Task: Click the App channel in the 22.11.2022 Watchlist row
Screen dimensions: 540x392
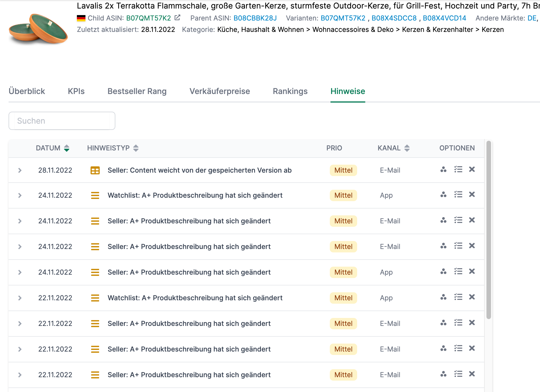Action: coord(386,298)
